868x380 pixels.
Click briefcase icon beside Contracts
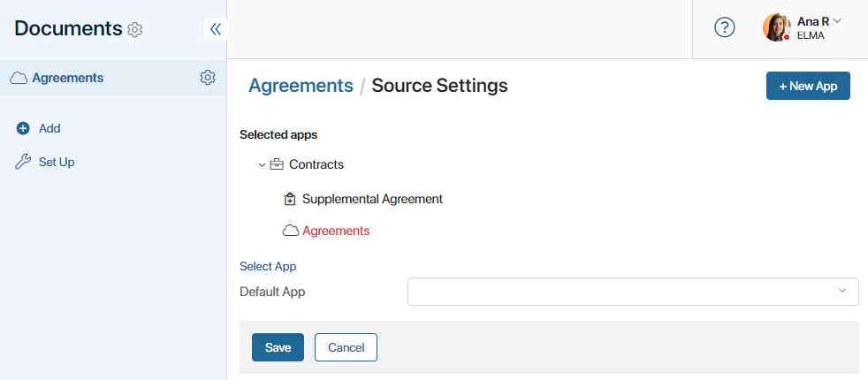click(277, 164)
